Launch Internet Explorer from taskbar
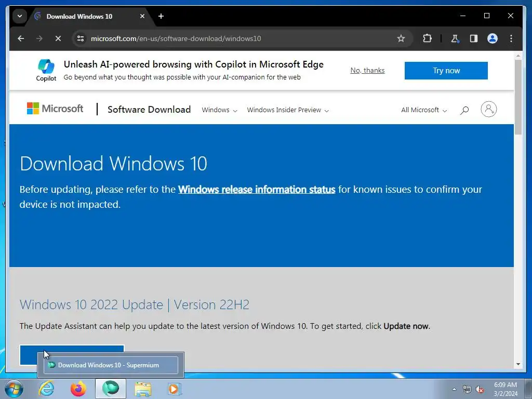 (46, 389)
